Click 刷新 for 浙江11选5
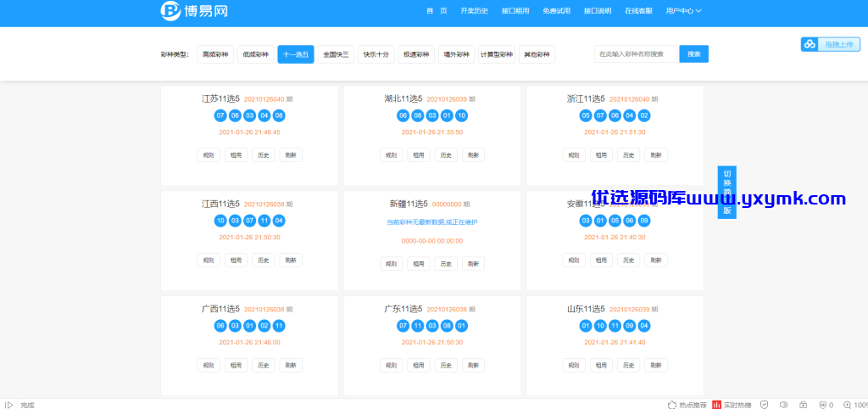This screenshot has height=409, width=868. pyautogui.click(x=656, y=154)
